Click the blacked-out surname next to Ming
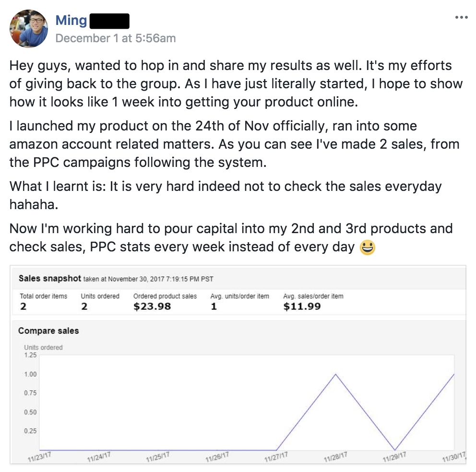Screen dimensions: 476x472 109,21
